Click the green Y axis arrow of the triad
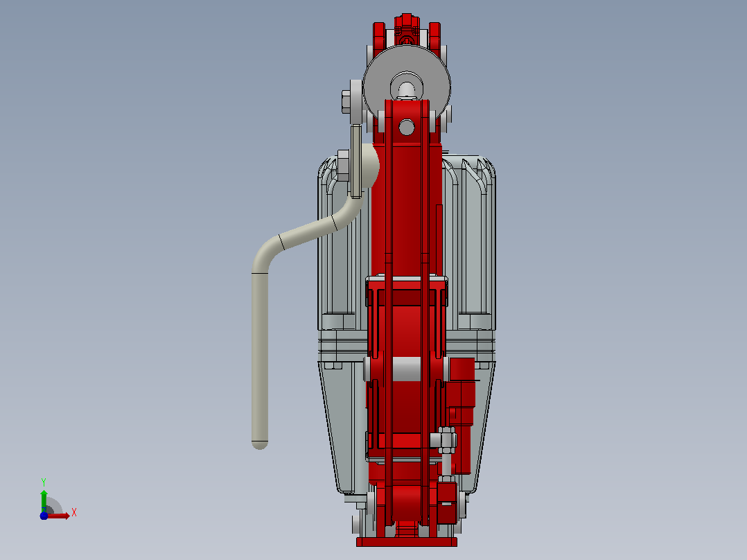Viewport: 747px width, 560px height. (44, 500)
